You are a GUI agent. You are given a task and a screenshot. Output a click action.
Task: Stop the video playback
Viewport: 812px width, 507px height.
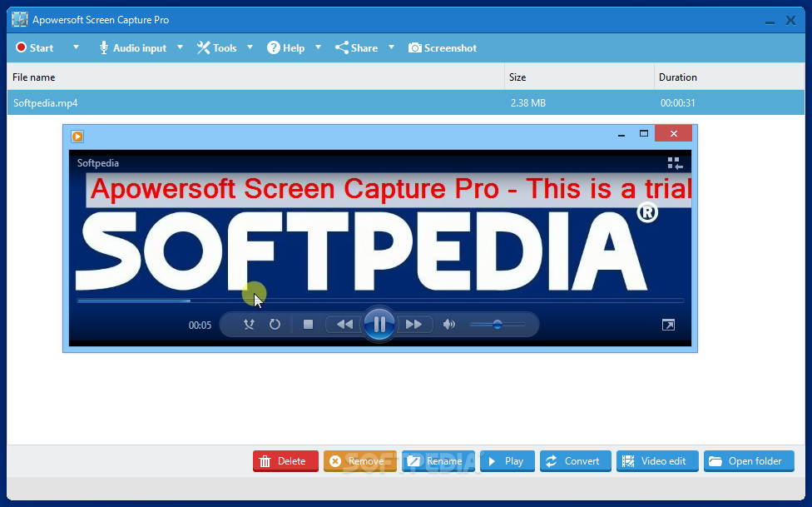coord(308,325)
